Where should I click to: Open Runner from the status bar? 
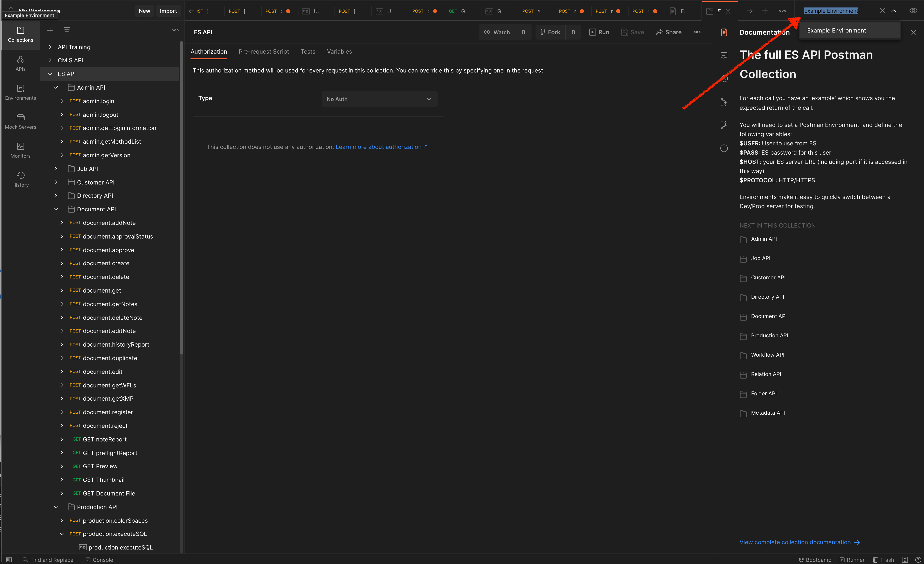click(852, 559)
